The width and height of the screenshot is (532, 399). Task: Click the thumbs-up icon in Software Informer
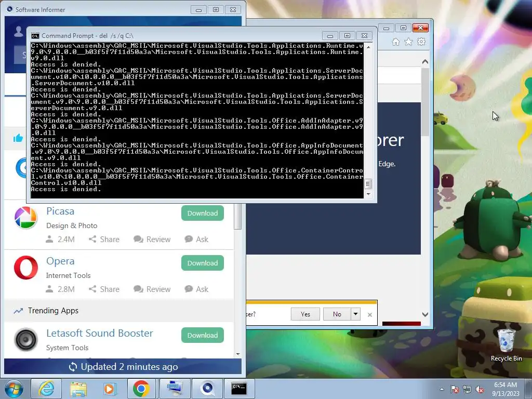coord(18,138)
